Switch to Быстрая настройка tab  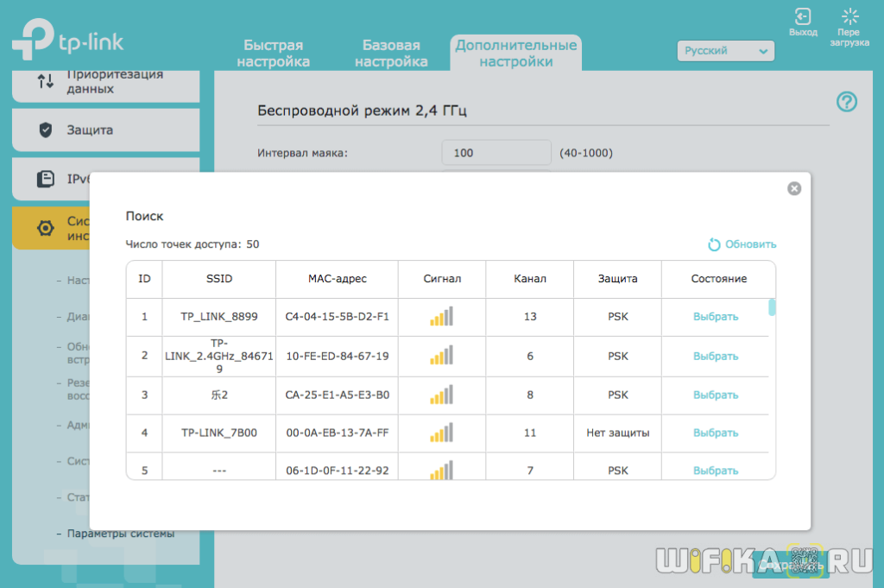point(274,53)
